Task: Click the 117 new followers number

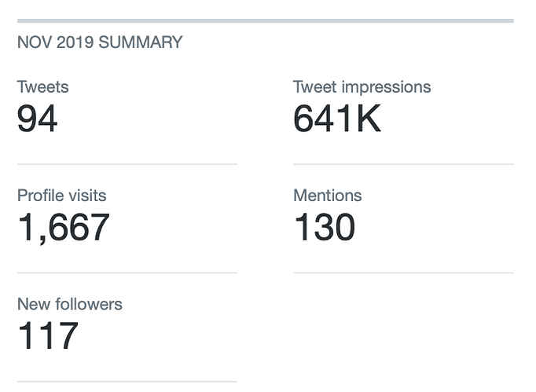Action: pos(48,335)
